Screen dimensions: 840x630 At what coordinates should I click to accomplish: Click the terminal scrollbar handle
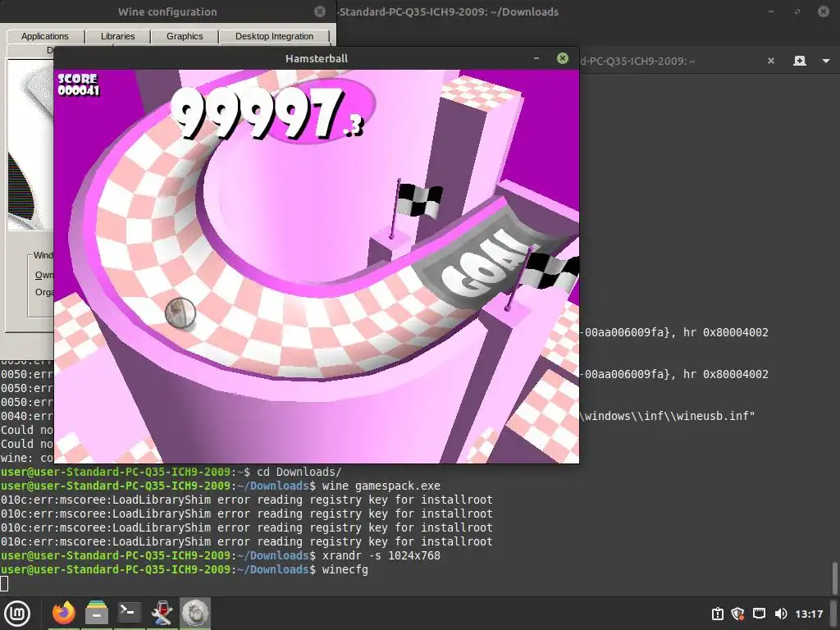pos(834,577)
